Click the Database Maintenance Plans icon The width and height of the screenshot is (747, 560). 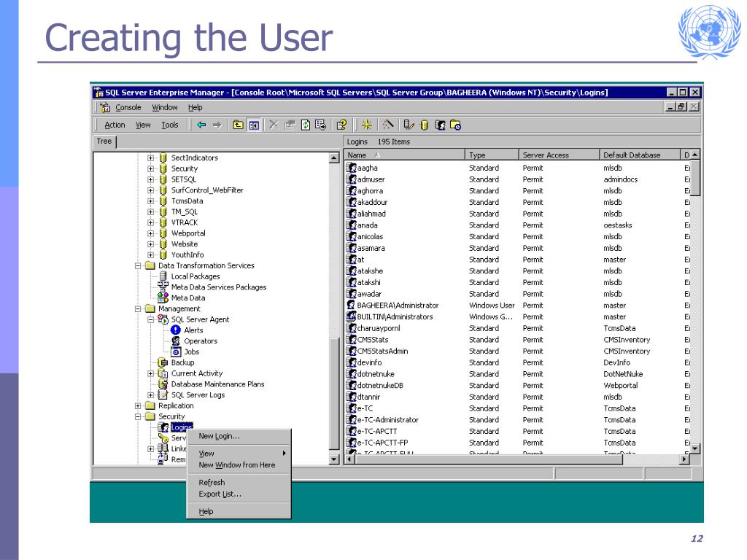click(163, 384)
